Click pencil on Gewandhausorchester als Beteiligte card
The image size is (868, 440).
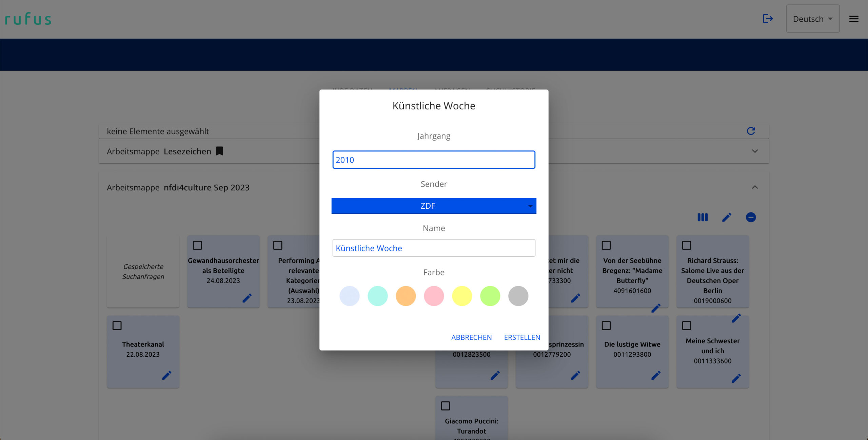coord(247,298)
